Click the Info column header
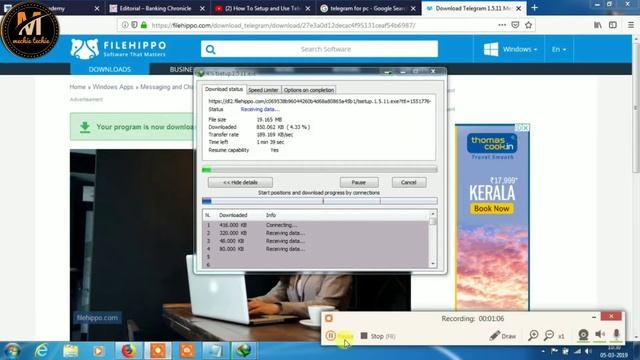Image resolution: width=640 pixels, height=360 pixels. pyautogui.click(x=271, y=215)
